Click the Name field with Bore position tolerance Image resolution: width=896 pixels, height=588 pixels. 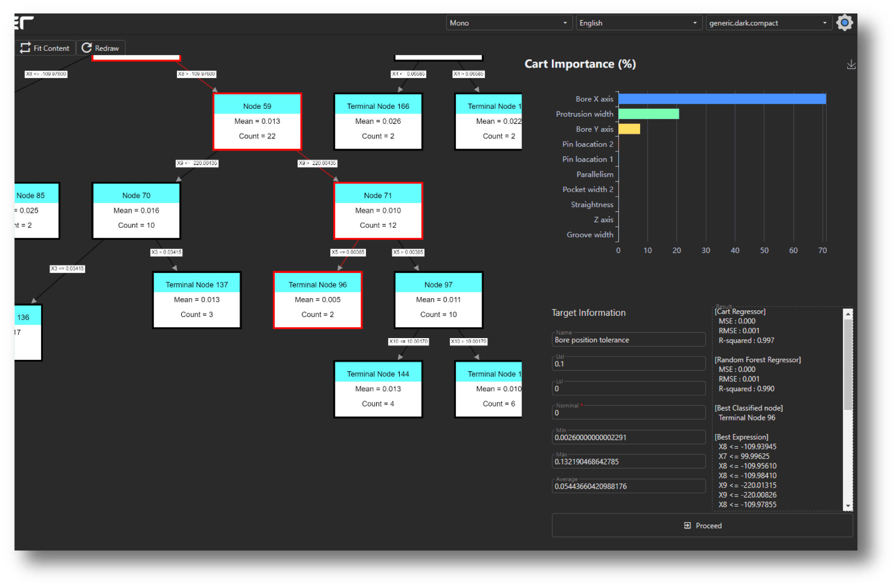pos(628,340)
